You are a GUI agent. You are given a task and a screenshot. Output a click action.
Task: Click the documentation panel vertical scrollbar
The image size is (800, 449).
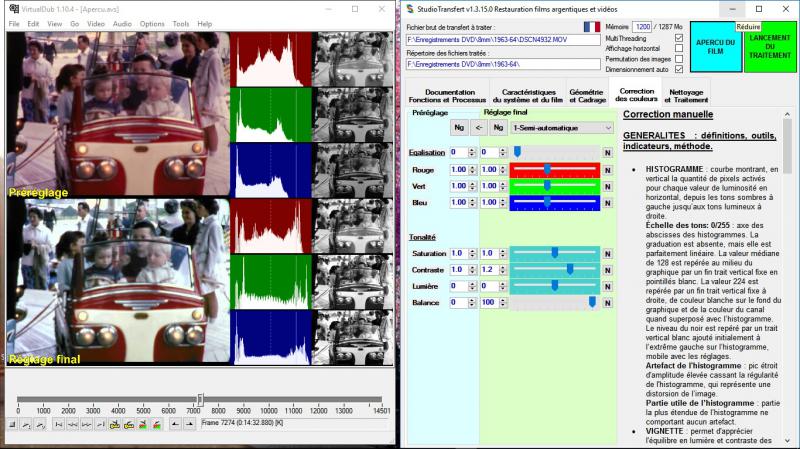click(787, 277)
